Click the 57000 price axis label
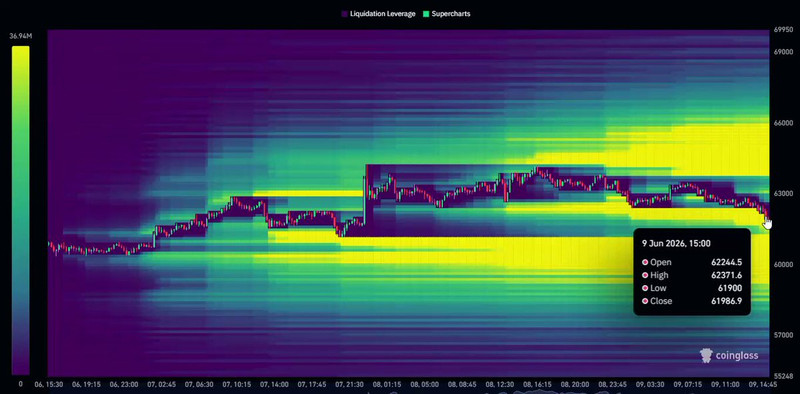800x394 pixels. pos(783,335)
